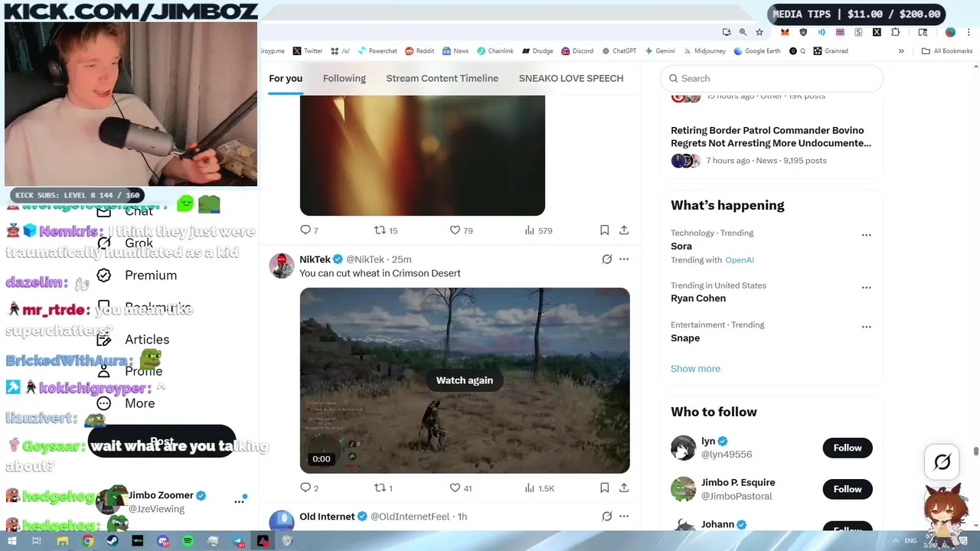Share NikTek's Crimson Desert post
Image resolution: width=980 pixels, height=551 pixels.
pos(624,487)
